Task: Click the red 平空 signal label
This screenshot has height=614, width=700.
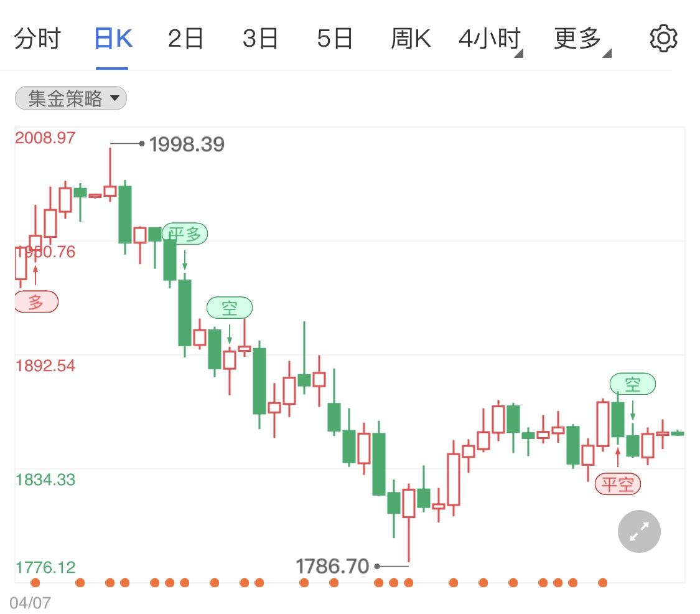Action: [x=617, y=484]
